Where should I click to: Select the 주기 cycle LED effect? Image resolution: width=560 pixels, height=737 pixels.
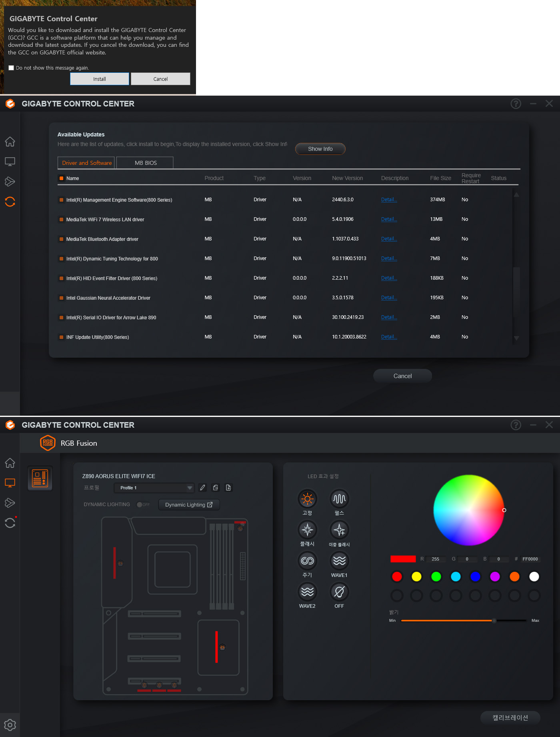click(x=307, y=561)
